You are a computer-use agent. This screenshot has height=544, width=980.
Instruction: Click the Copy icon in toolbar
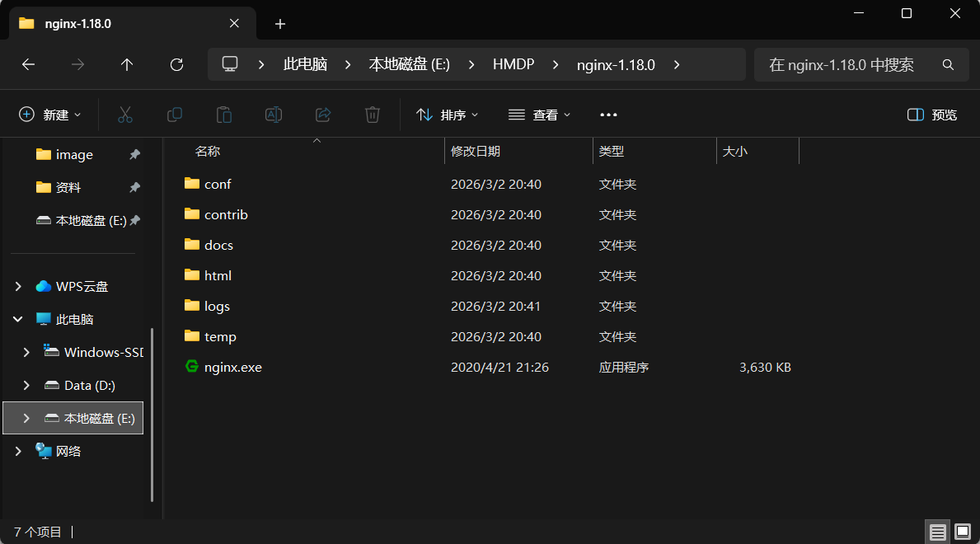click(x=175, y=115)
